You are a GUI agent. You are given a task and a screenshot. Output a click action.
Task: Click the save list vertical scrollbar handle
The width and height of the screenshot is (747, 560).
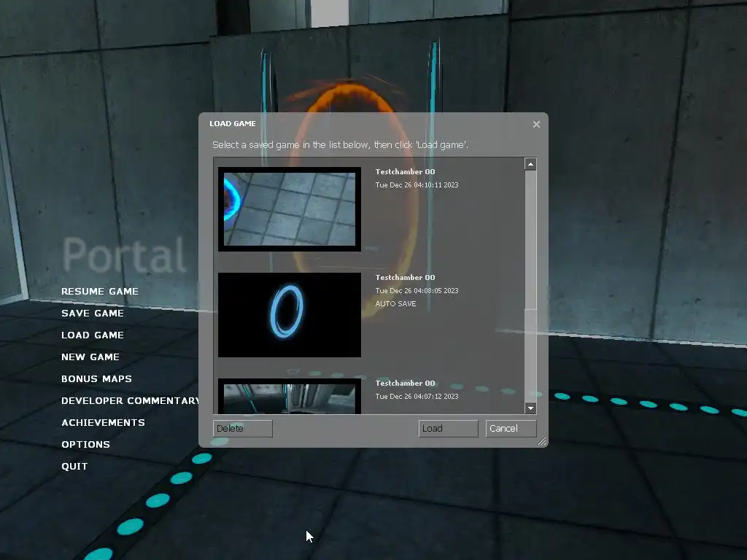point(530,239)
